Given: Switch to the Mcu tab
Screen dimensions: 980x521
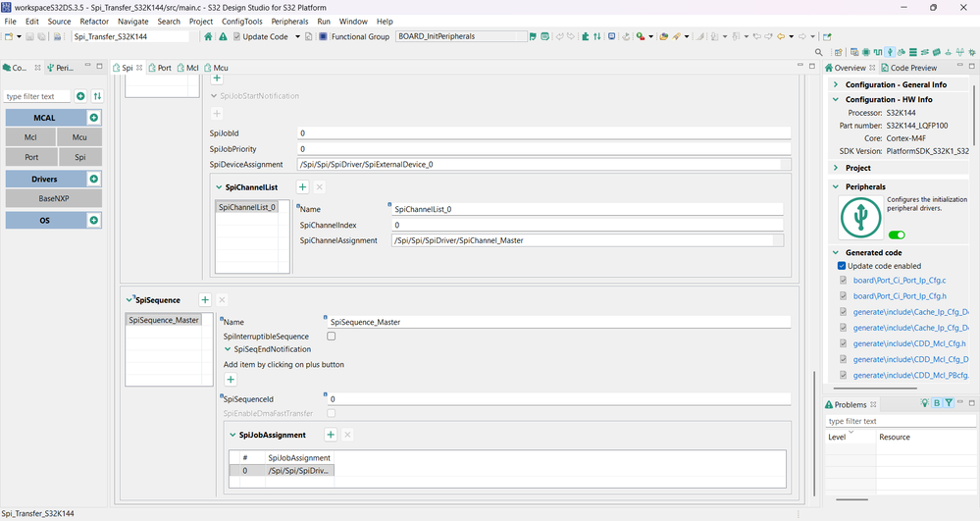Looking at the screenshot, I should coord(216,68).
